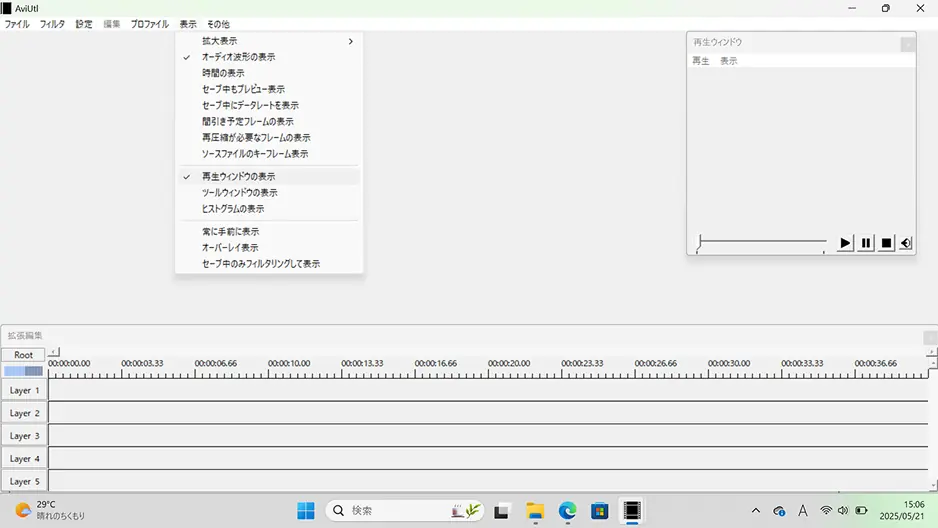Open the clock showing 15:06
The height and width of the screenshot is (528, 938).
tap(902, 510)
